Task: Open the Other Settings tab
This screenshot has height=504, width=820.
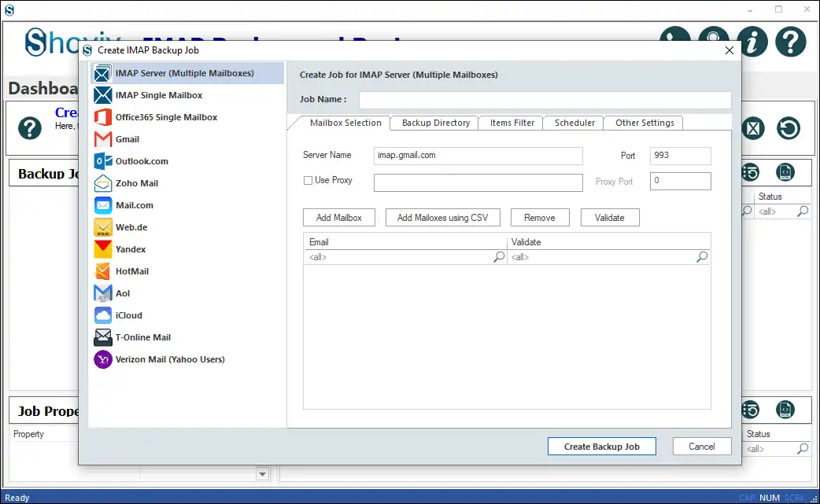Action: tap(645, 123)
